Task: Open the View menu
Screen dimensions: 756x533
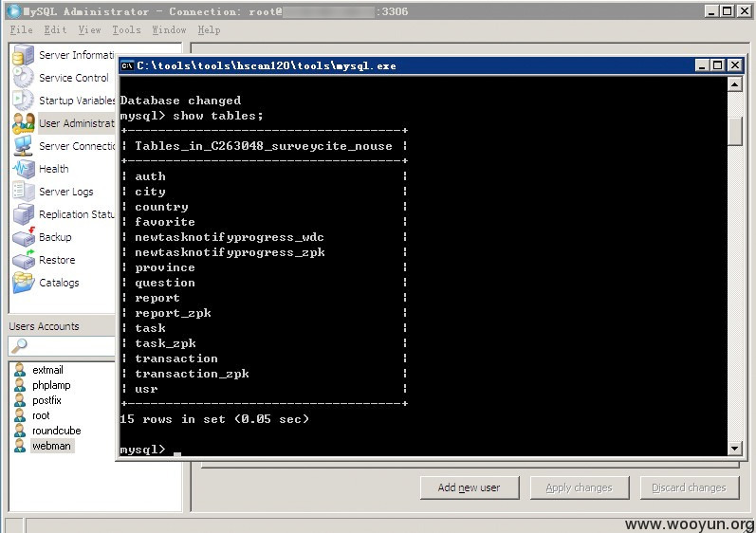Action: pos(90,30)
